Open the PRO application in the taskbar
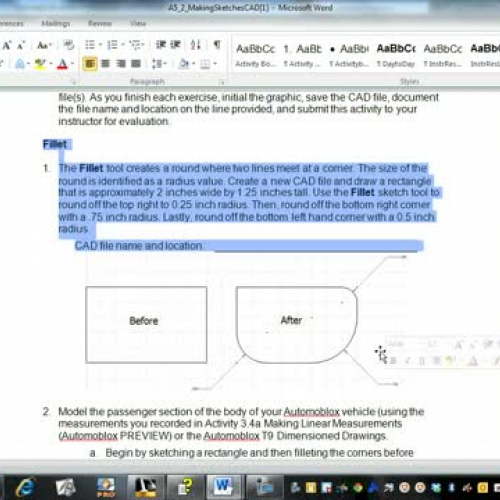Viewport: 500px width, 500px height. (105, 488)
